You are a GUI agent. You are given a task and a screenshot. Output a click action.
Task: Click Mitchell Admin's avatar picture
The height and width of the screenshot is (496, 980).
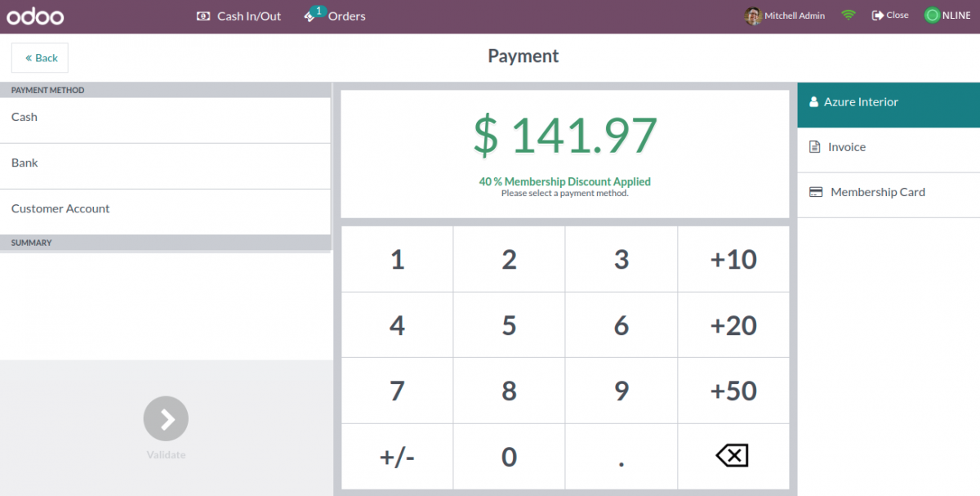tap(753, 16)
